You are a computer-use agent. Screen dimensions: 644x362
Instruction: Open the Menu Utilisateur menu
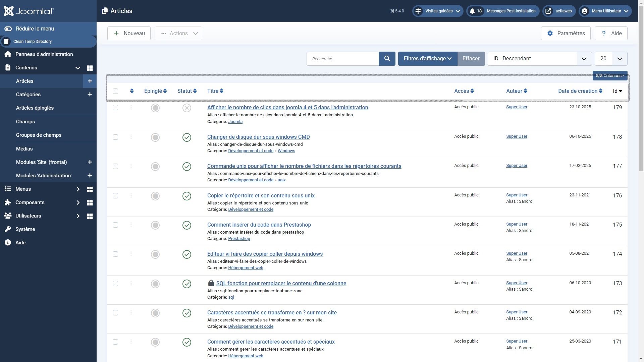click(605, 11)
